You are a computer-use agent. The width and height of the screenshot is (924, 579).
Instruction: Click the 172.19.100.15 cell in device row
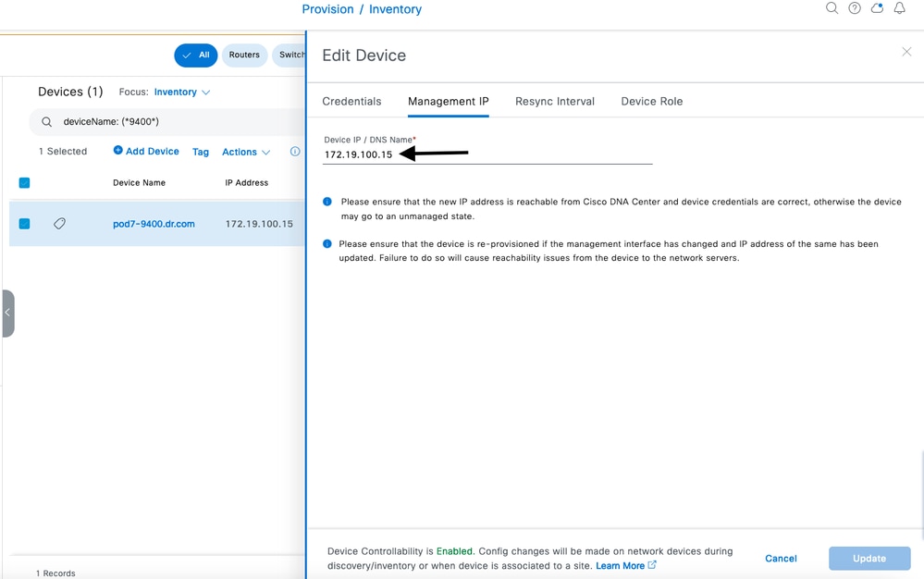[259, 224]
